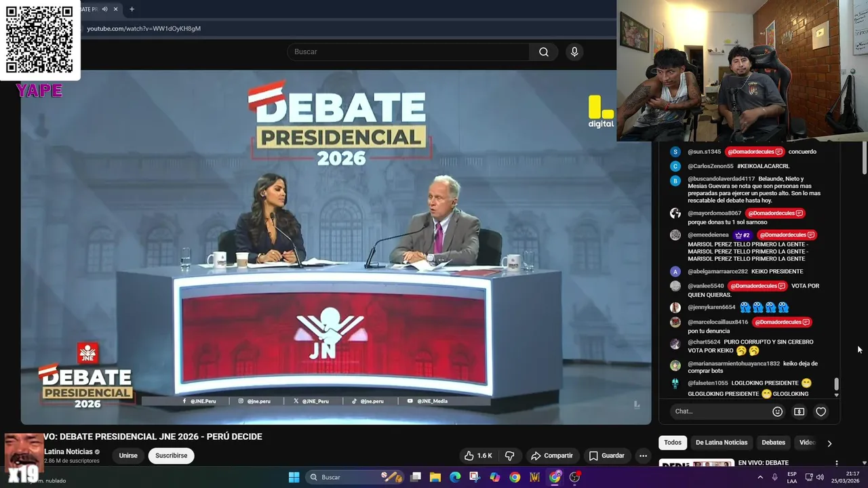The image size is (868, 488).
Task: Click @CarlosZenon55 chat avatar
Action: 675,166
